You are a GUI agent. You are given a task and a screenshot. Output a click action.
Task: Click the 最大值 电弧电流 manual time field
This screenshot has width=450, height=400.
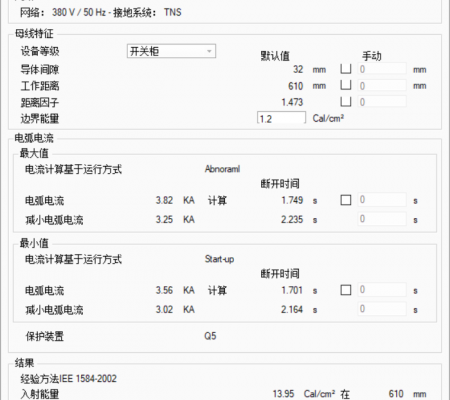click(382, 200)
